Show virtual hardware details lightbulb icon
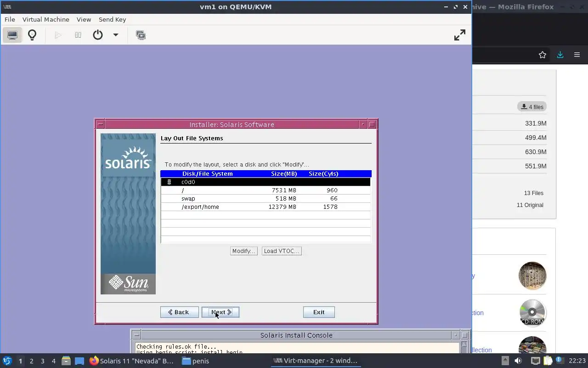The height and width of the screenshot is (368, 588). [32, 35]
